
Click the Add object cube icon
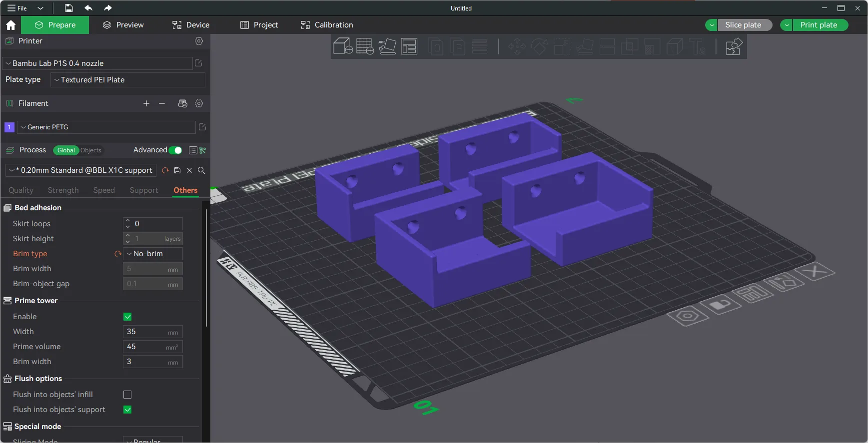tap(343, 46)
